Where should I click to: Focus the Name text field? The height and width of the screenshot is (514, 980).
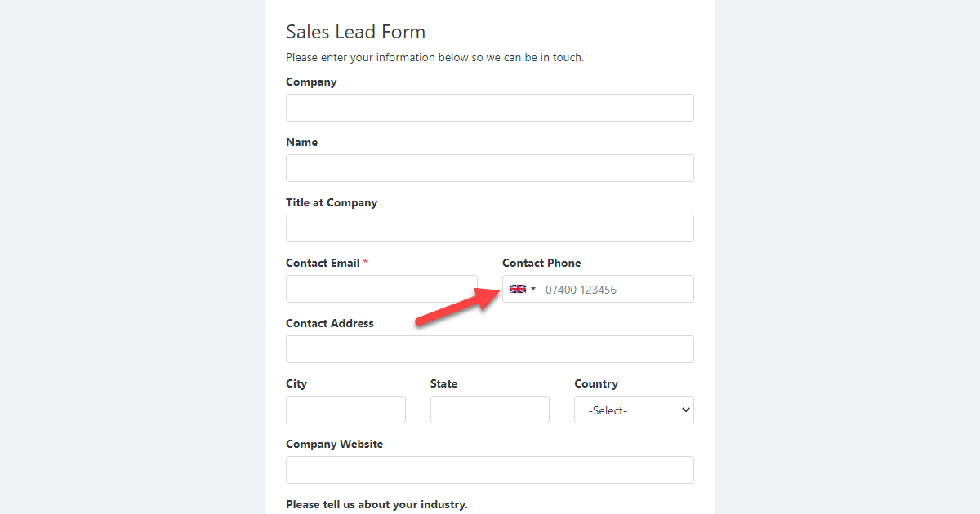coord(489,168)
